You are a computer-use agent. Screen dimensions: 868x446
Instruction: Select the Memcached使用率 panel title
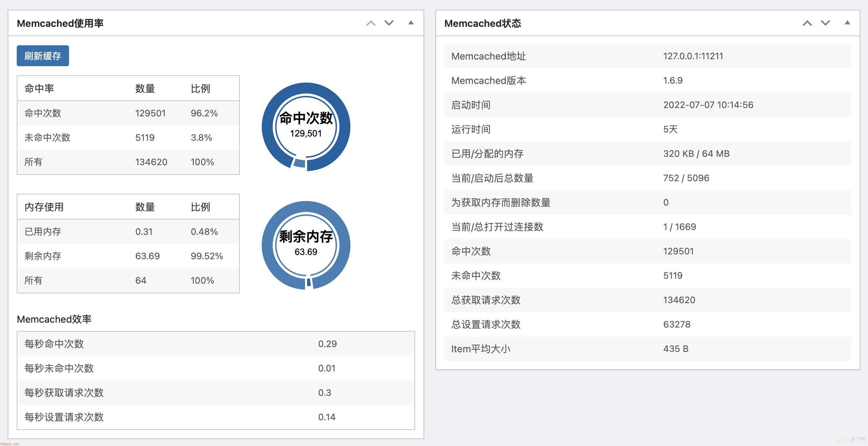coord(60,23)
